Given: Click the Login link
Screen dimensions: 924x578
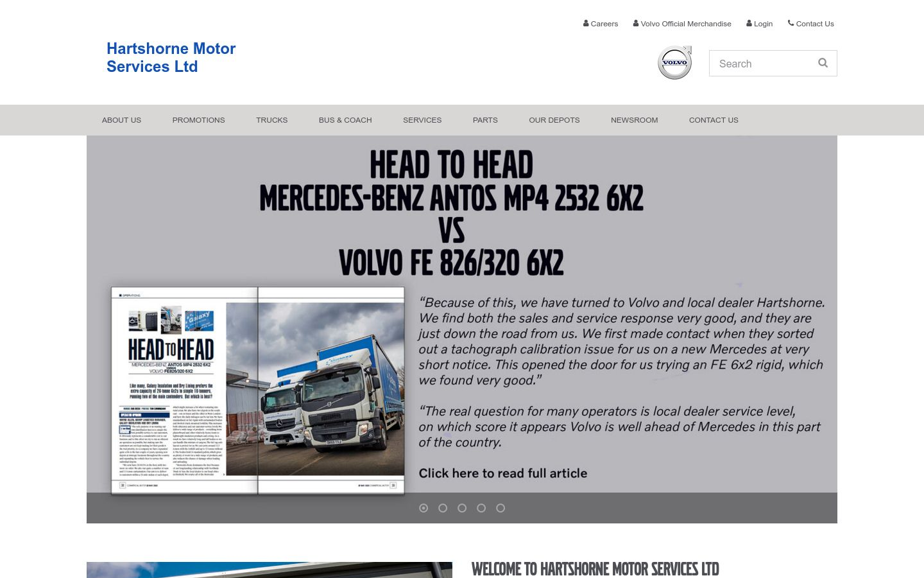Looking at the screenshot, I should pos(759,24).
